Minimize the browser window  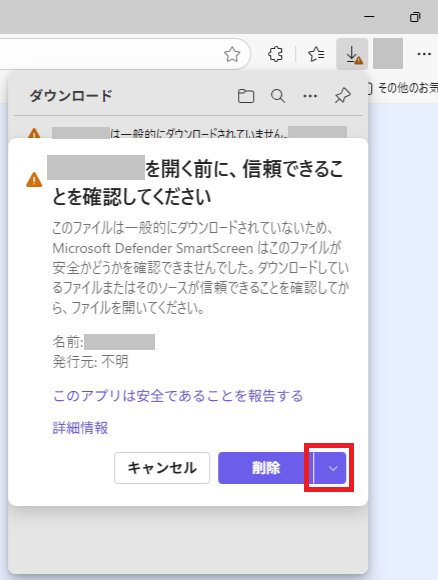click(369, 17)
